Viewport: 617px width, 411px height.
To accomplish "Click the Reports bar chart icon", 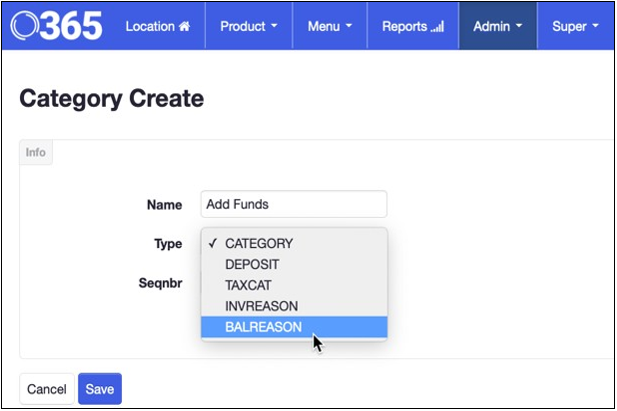I will (437, 27).
